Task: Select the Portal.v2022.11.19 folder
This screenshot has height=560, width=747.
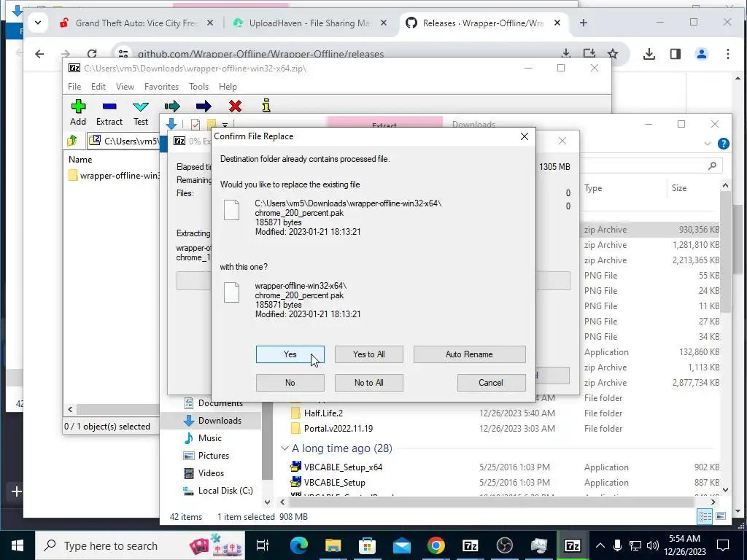Action: (x=338, y=429)
